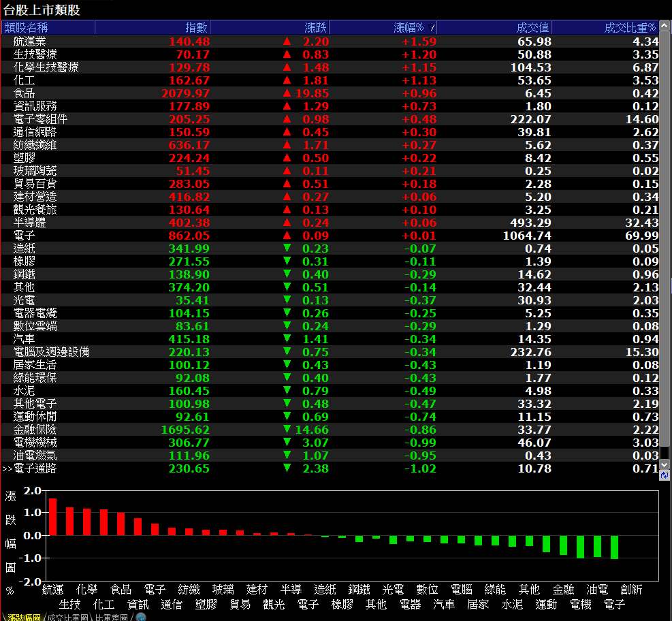
Task: Select the 資訊服務 sector row
Action: coord(330,106)
